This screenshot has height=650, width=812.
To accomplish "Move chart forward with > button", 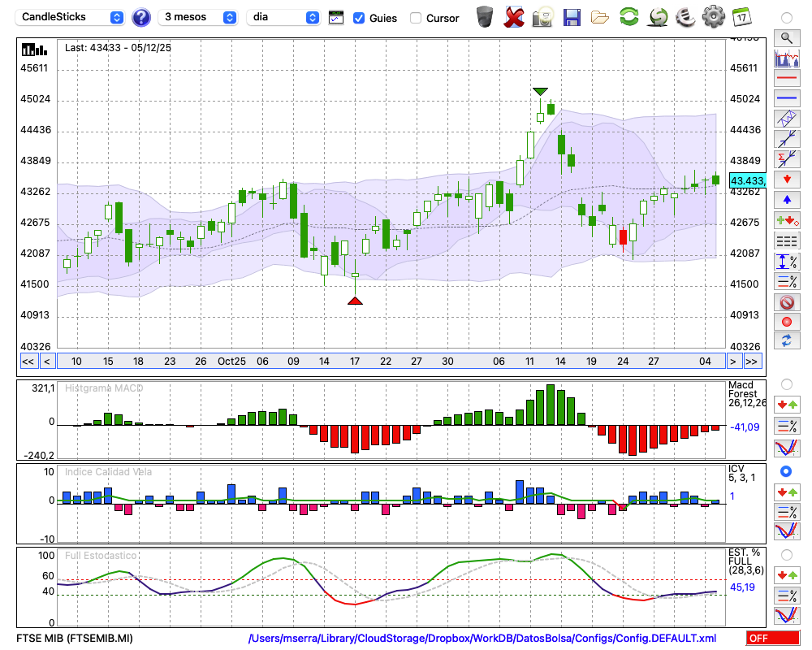I will point(732,362).
